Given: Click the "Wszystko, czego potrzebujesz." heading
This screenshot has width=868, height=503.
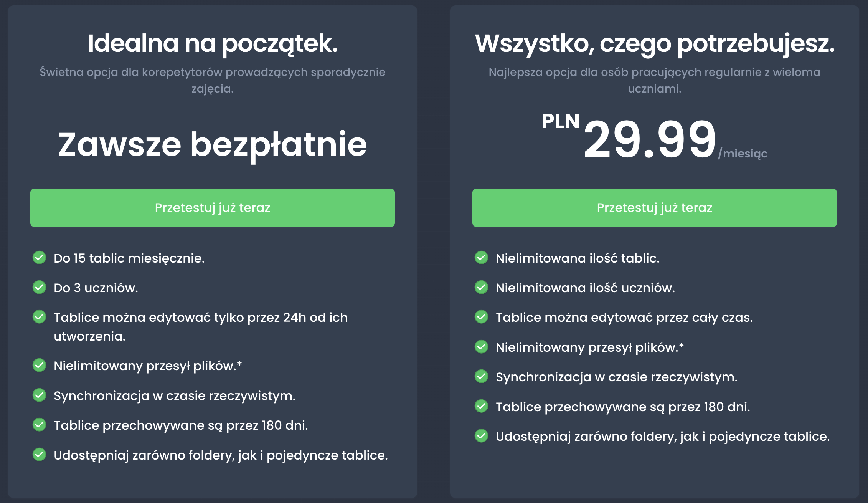Looking at the screenshot, I should click(654, 43).
